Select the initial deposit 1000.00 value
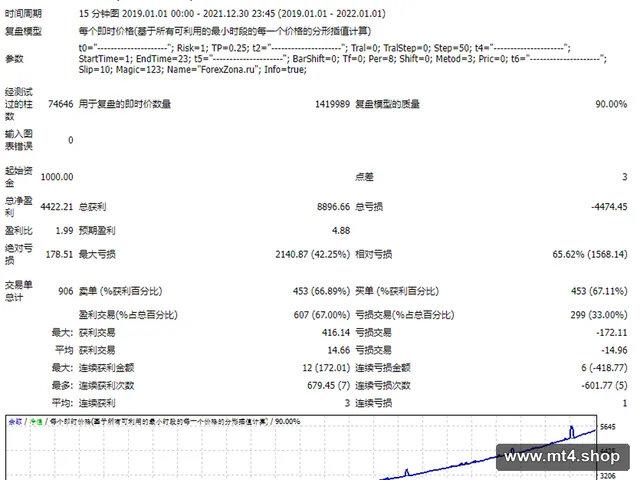This screenshot has height=480, width=640. coord(57,177)
